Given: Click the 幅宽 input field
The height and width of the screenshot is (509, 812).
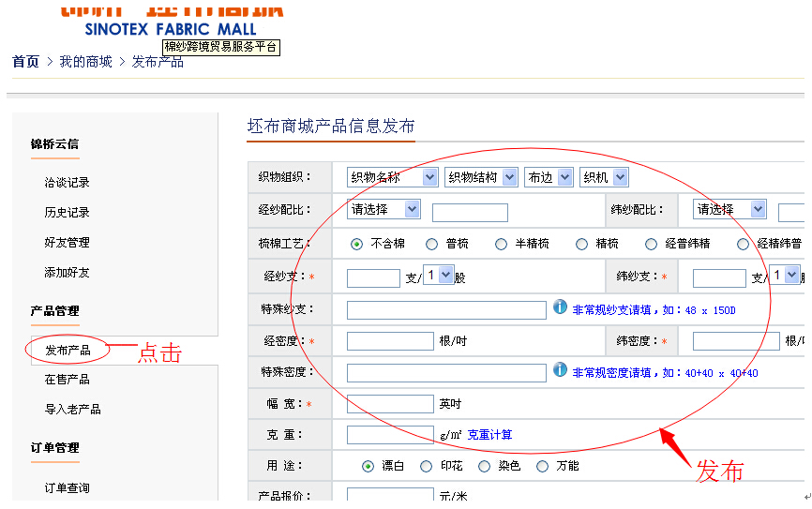Looking at the screenshot, I should [x=390, y=404].
